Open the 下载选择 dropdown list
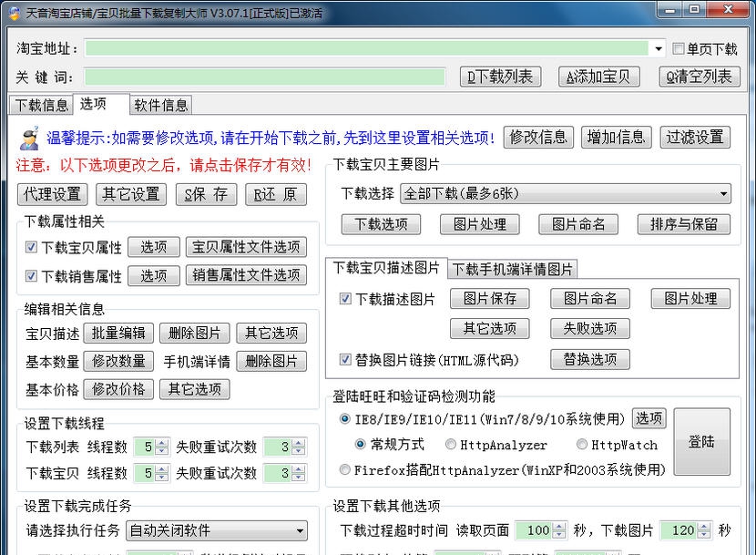The image size is (756, 555). [x=724, y=194]
